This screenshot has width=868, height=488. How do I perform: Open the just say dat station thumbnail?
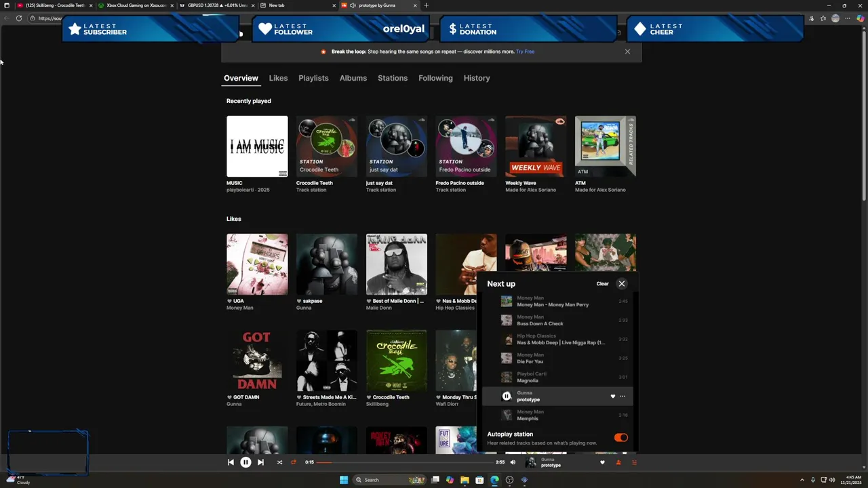tap(397, 146)
